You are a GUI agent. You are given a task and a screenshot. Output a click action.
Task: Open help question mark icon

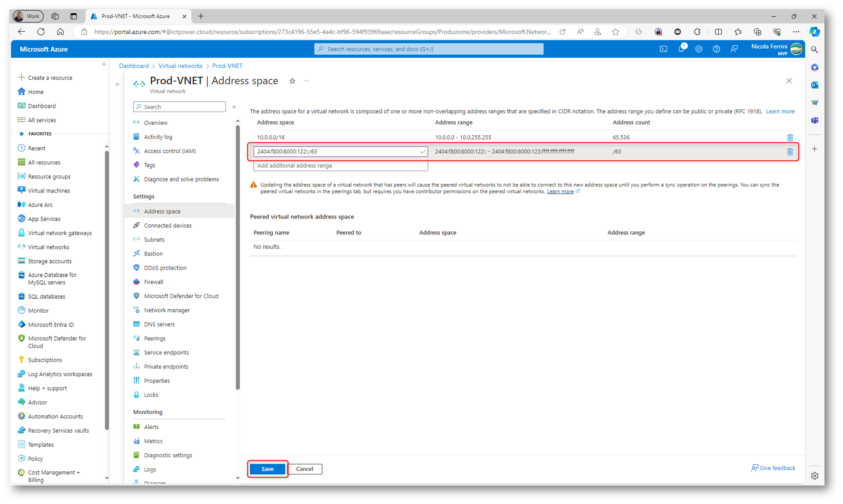(717, 49)
